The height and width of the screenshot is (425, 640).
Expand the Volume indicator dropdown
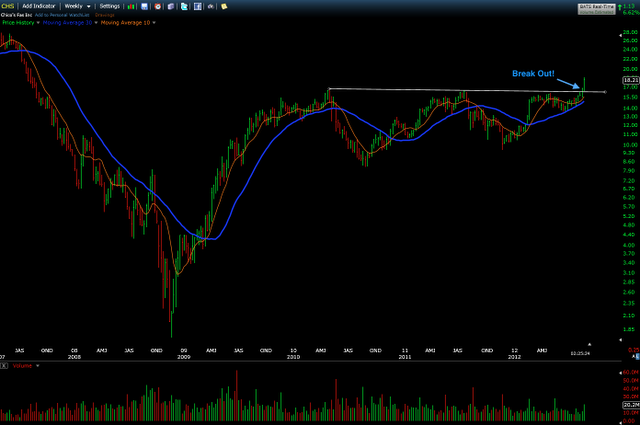(38, 366)
